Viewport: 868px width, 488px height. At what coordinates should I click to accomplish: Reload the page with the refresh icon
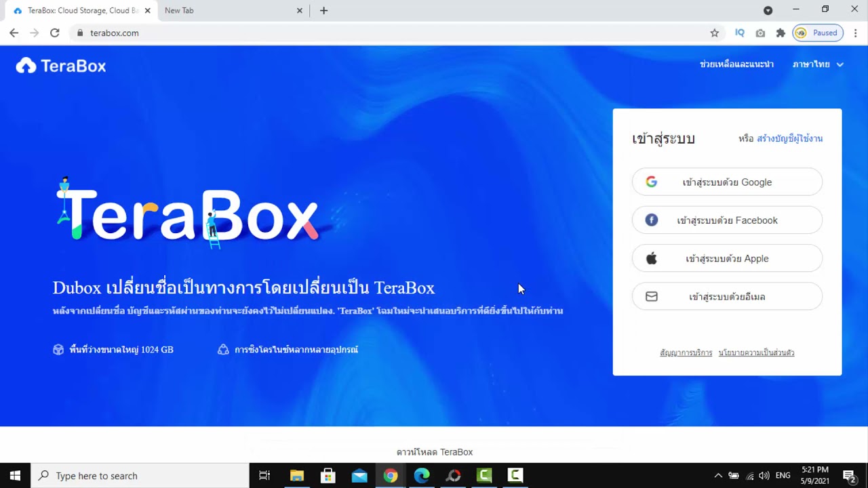(55, 33)
